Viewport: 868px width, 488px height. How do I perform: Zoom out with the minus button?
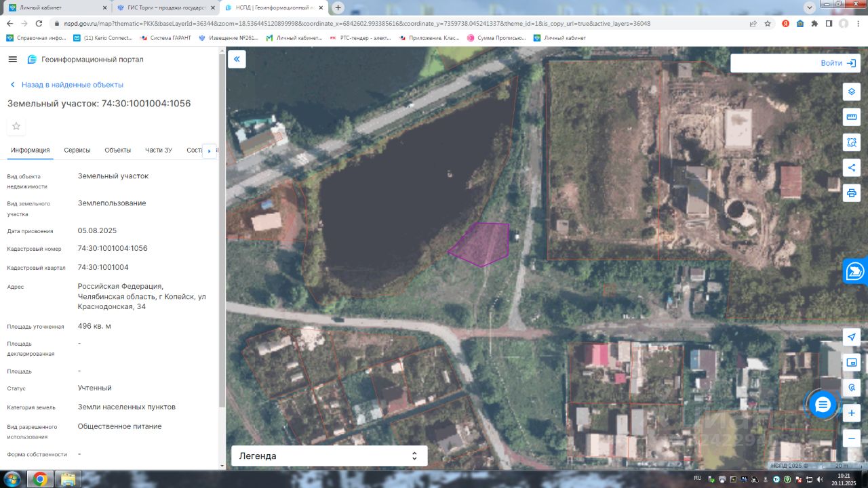(852, 439)
